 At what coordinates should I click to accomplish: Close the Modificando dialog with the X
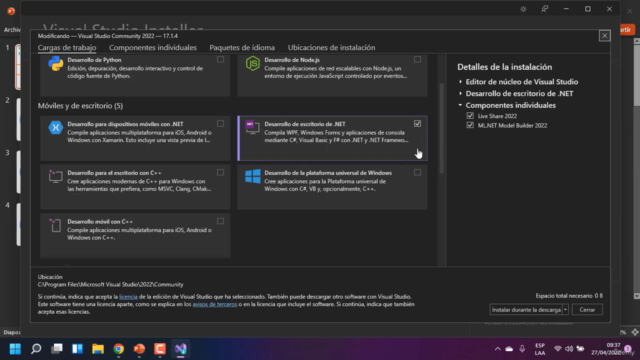(604, 36)
